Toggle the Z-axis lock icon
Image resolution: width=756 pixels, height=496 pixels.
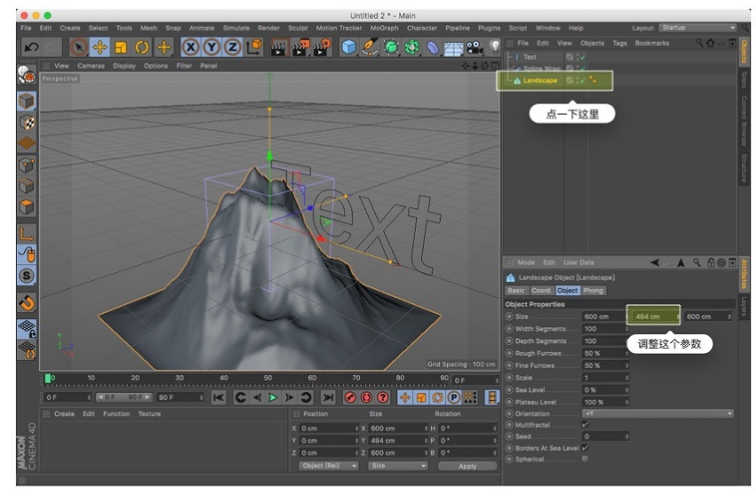232,47
